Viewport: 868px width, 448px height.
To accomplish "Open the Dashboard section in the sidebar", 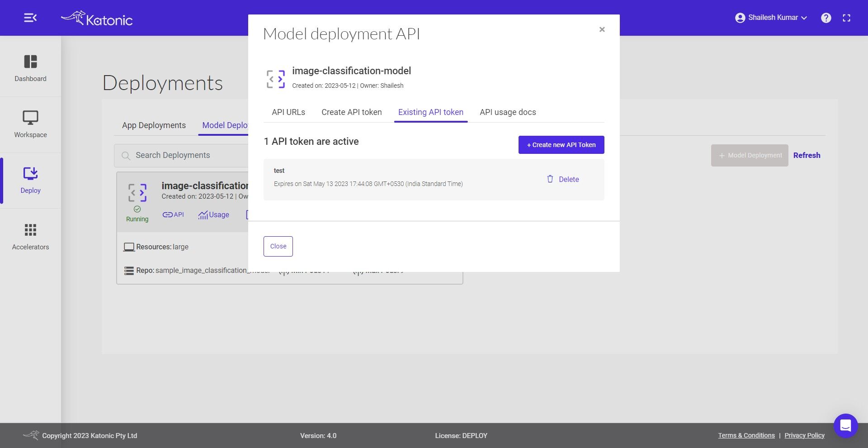I will pyautogui.click(x=30, y=68).
